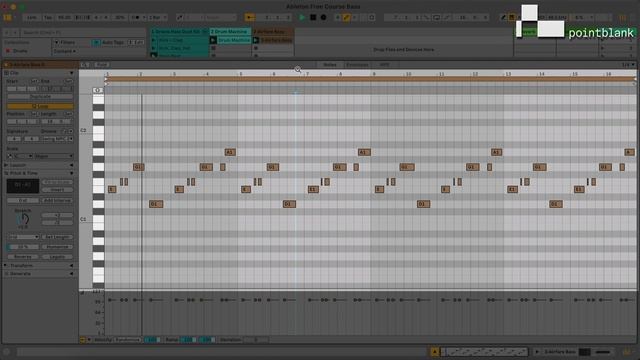Click the browser search field
640x360 pixels.
[82, 32]
